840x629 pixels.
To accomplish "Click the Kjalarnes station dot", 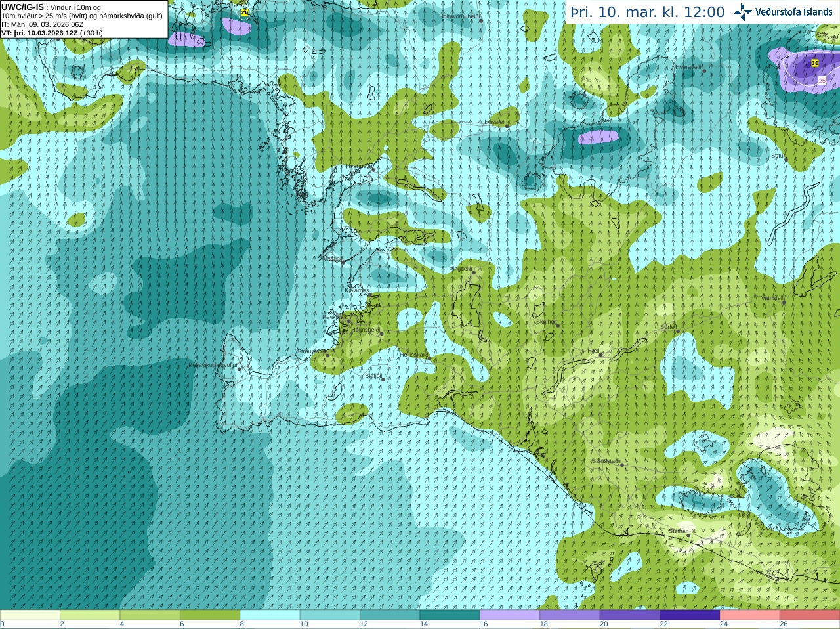I will pos(369,293).
